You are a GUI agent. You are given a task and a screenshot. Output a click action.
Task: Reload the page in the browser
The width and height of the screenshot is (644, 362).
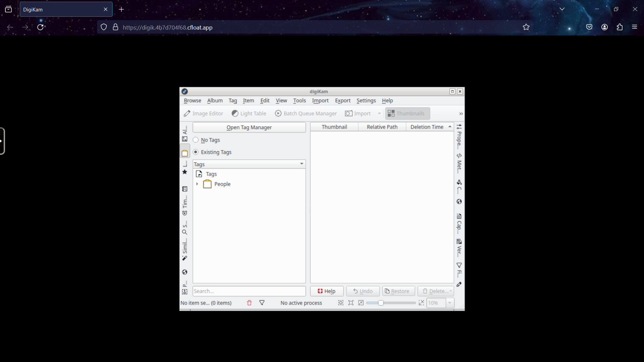pos(41,27)
